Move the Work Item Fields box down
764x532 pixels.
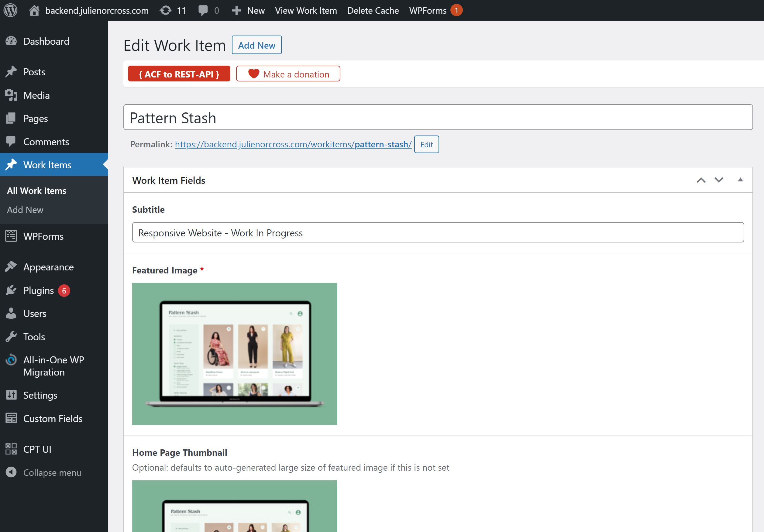[x=719, y=180]
